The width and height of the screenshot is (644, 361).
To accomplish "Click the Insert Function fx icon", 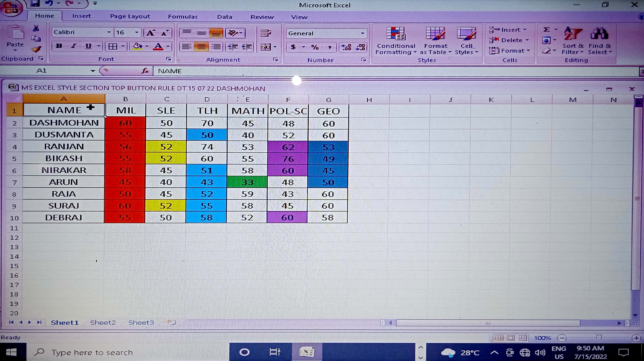I will tap(145, 71).
